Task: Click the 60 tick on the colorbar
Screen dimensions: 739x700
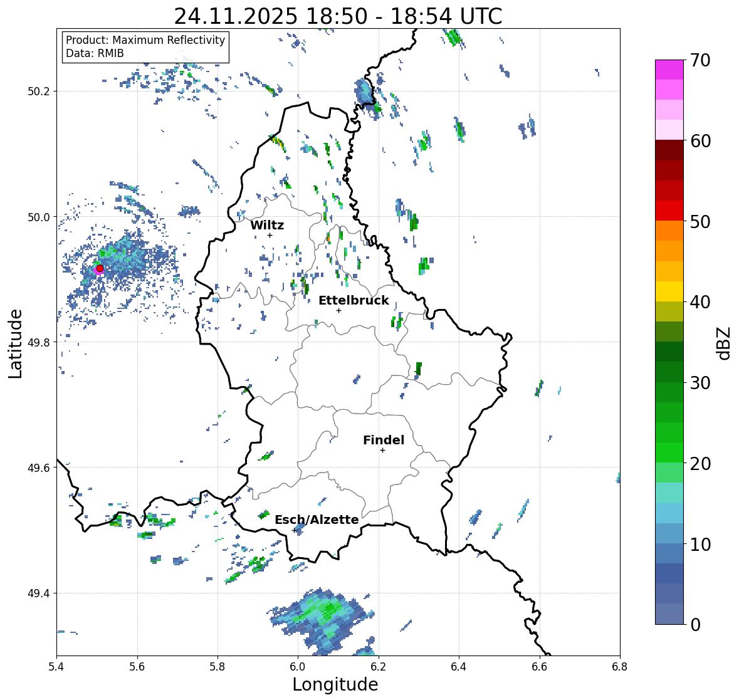Action: click(700, 141)
